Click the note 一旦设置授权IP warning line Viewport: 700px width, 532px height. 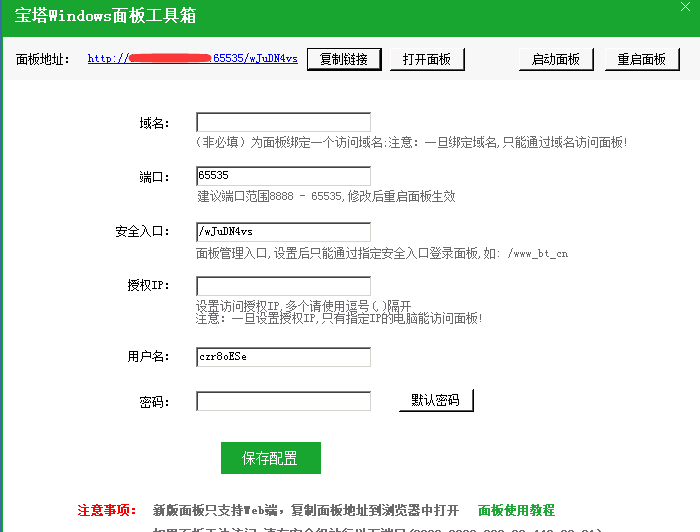click(x=339, y=319)
